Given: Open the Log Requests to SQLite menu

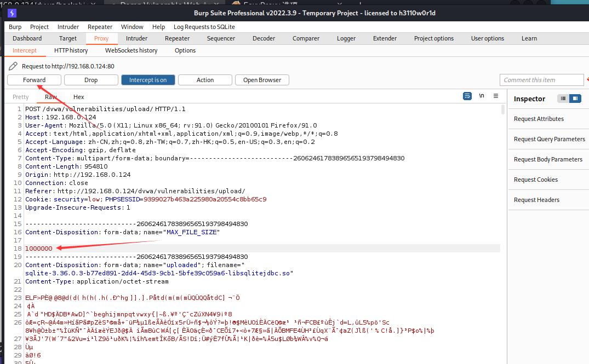Looking at the screenshot, I should (x=204, y=27).
